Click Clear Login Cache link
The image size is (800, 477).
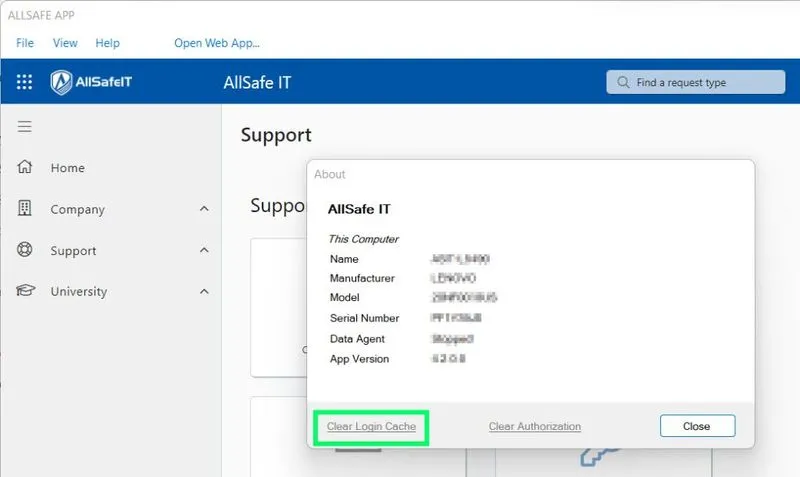[371, 426]
